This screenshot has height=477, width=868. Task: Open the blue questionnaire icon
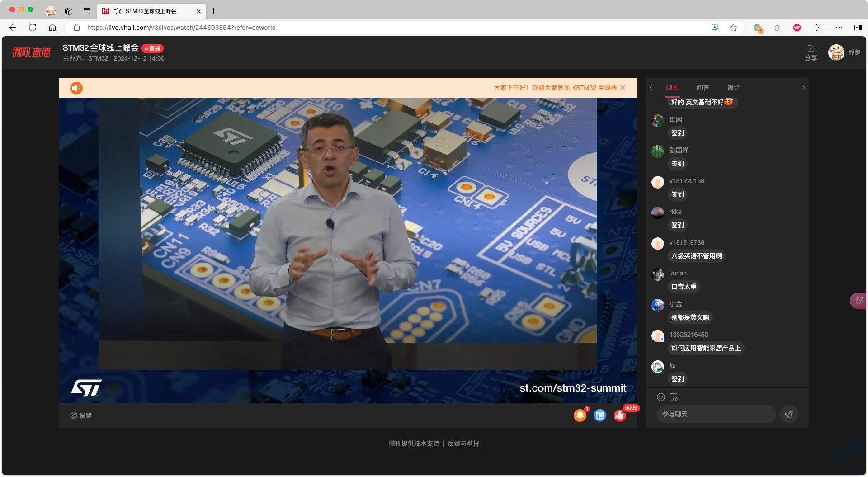tap(600, 416)
